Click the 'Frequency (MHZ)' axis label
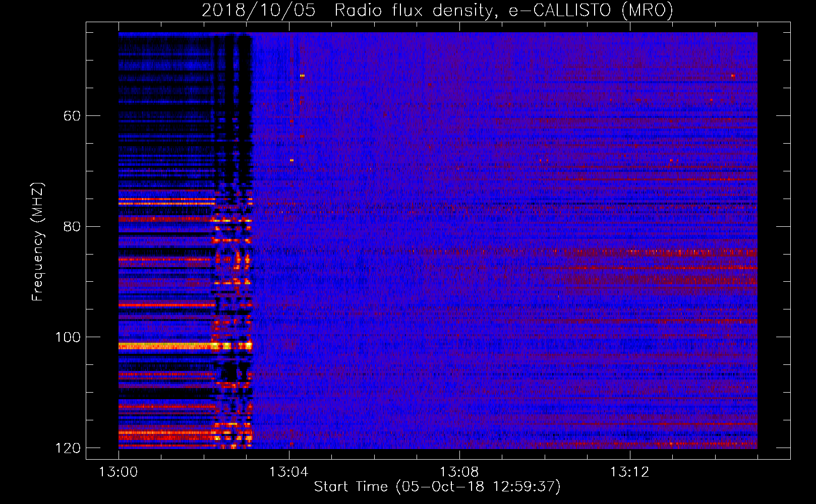 (x=37, y=242)
